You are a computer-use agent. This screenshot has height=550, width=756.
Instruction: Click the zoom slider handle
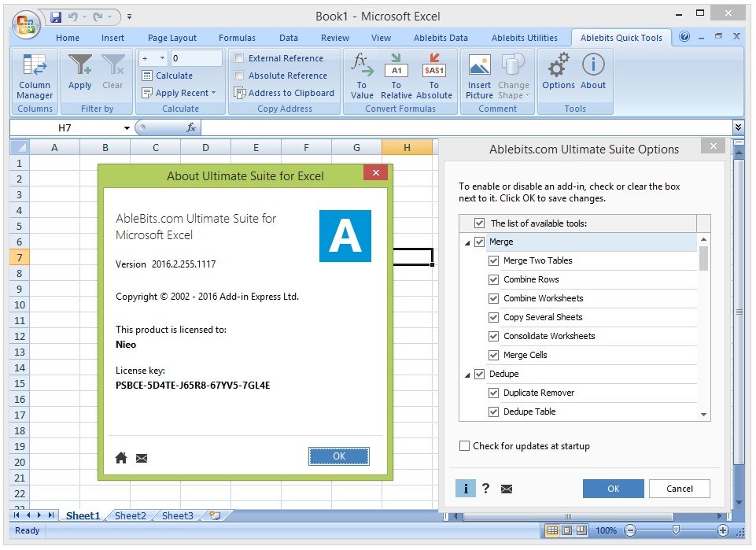tap(676, 530)
